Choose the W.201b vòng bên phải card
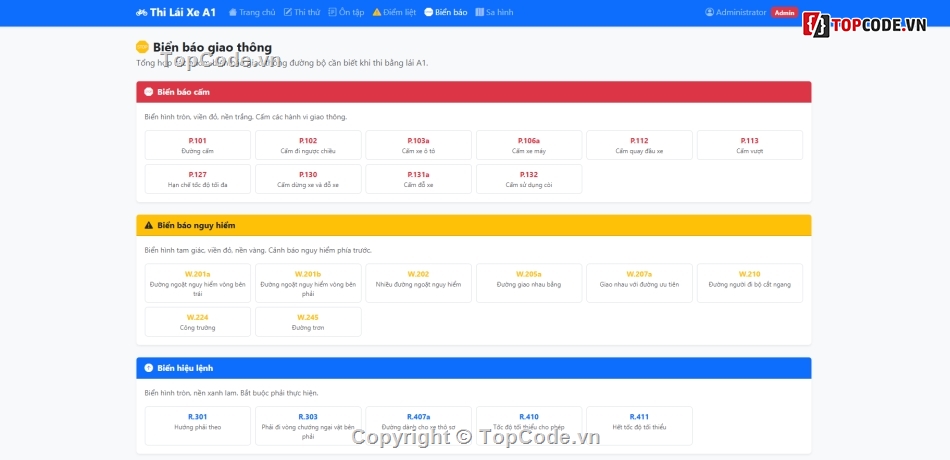This screenshot has width=950, height=460. point(308,283)
